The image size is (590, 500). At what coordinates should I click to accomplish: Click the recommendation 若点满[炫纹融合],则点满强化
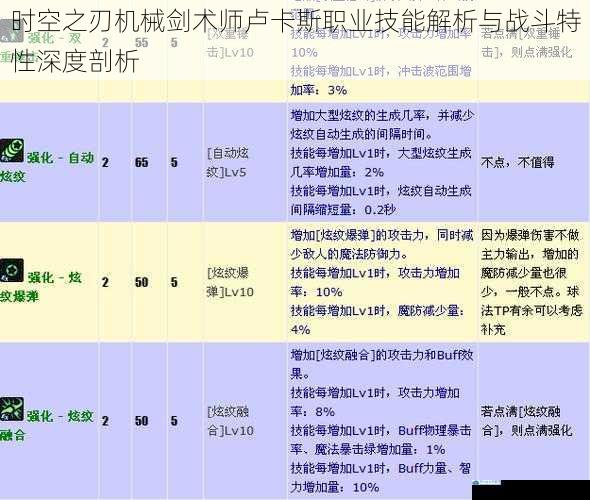point(527,421)
